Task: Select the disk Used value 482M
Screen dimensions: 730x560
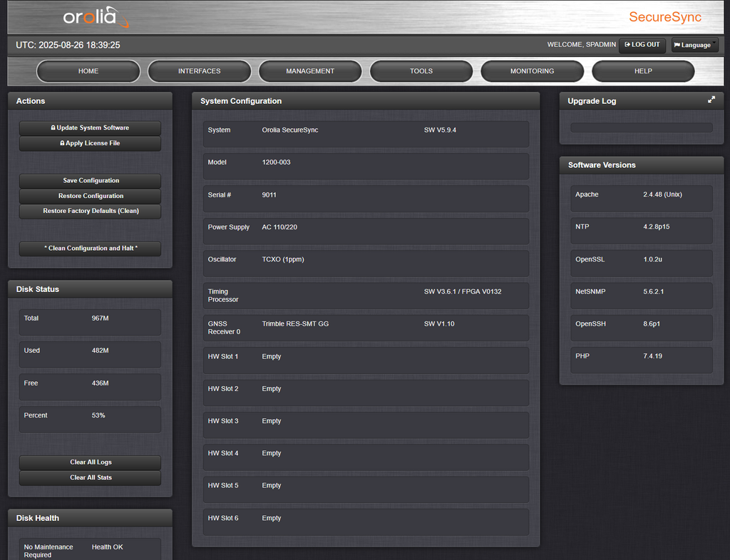Action: pos(100,351)
